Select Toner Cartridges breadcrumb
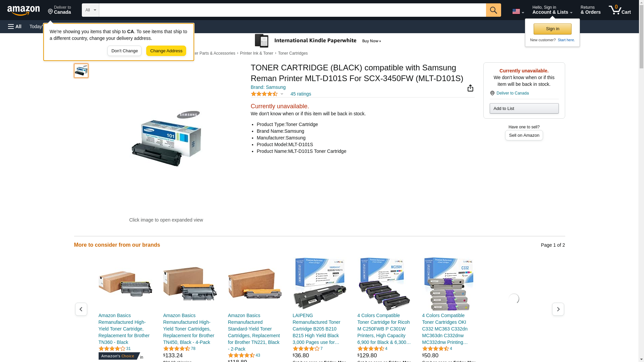The height and width of the screenshot is (362, 644). coord(293,53)
